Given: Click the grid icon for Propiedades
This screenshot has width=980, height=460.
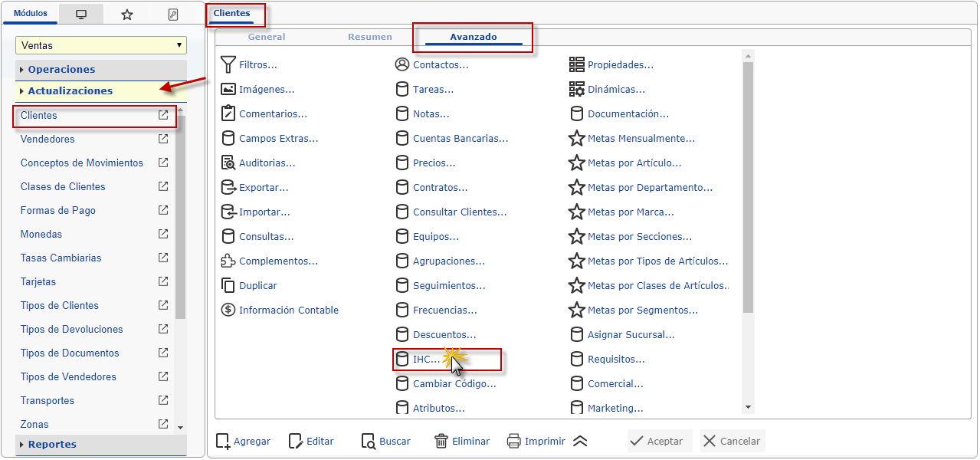Looking at the screenshot, I should (x=577, y=64).
